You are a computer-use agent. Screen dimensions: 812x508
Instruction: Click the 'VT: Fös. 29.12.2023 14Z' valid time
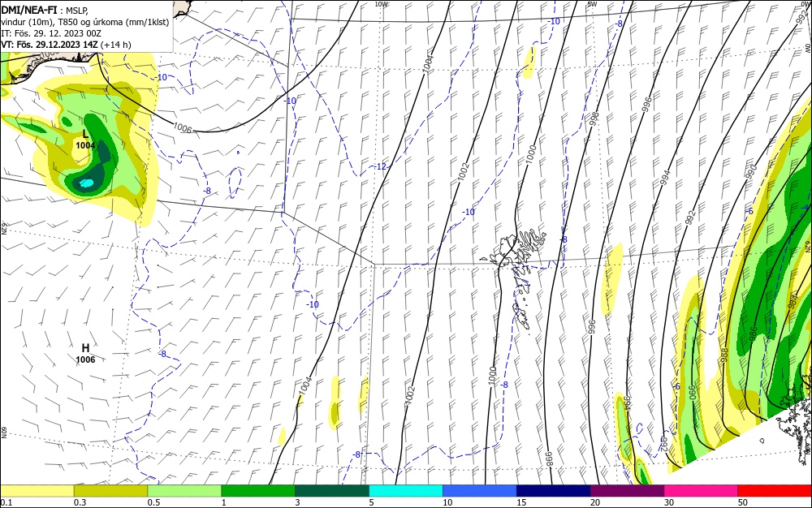point(50,45)
